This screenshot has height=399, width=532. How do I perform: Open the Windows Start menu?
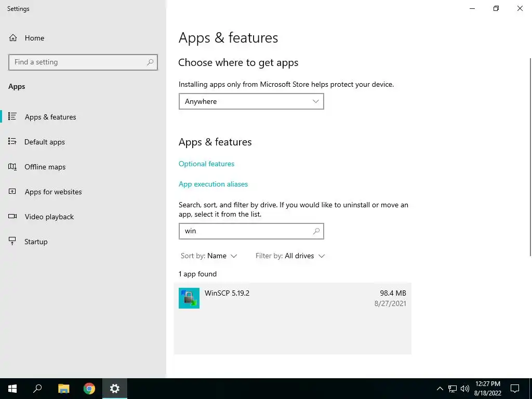(x=12, y=389)
